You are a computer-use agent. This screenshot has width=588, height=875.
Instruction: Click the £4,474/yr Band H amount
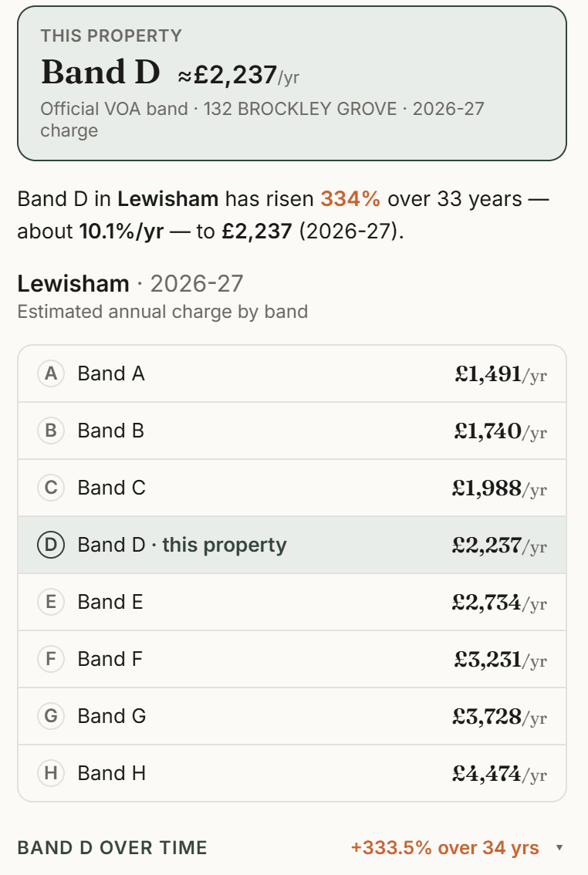click(x=499, y=774)
